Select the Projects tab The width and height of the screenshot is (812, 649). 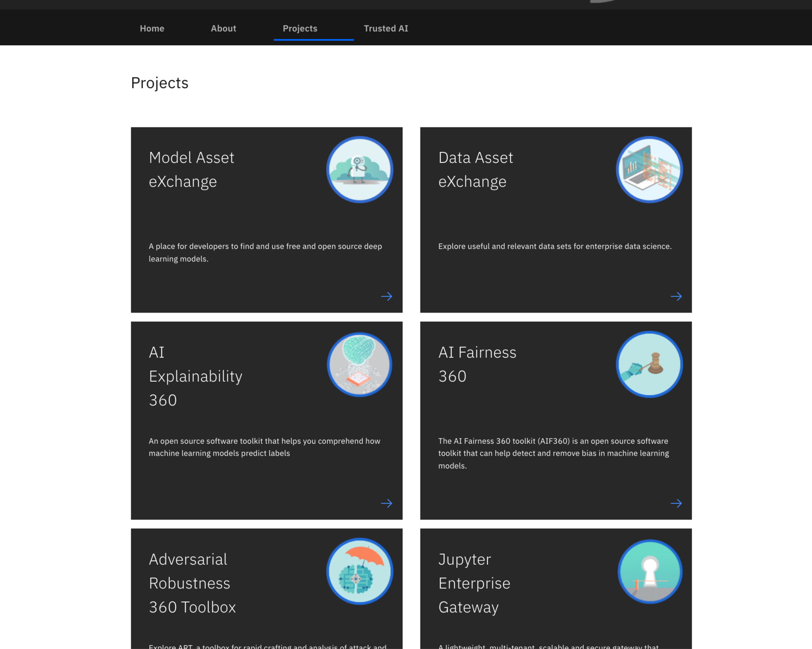[300, 28]
